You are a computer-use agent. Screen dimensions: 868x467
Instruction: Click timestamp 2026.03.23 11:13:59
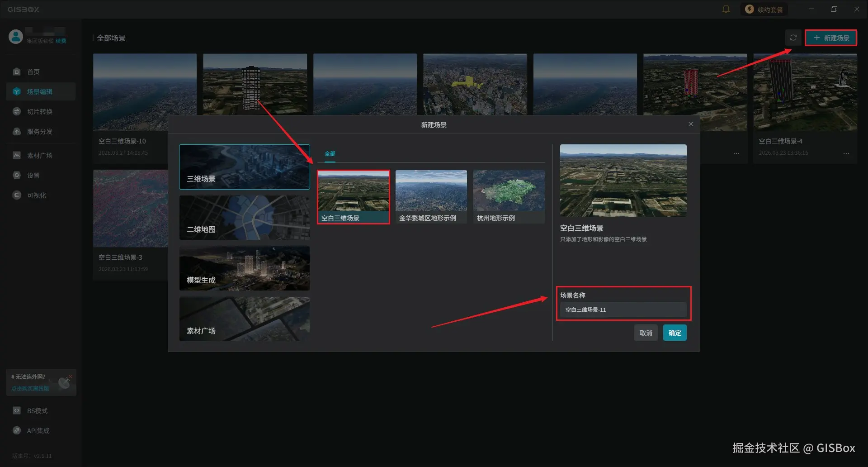point(123,269)
